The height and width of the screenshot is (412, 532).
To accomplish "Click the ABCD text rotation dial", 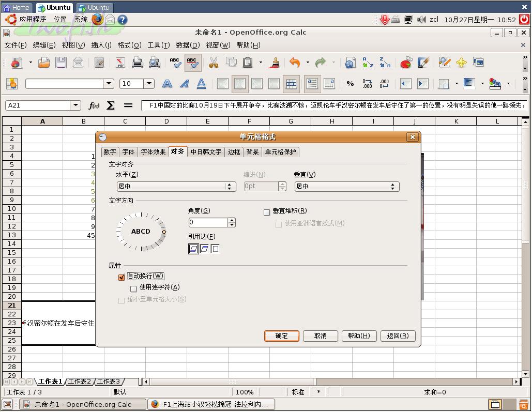I will pyautogui.click(x=141, y=232).
